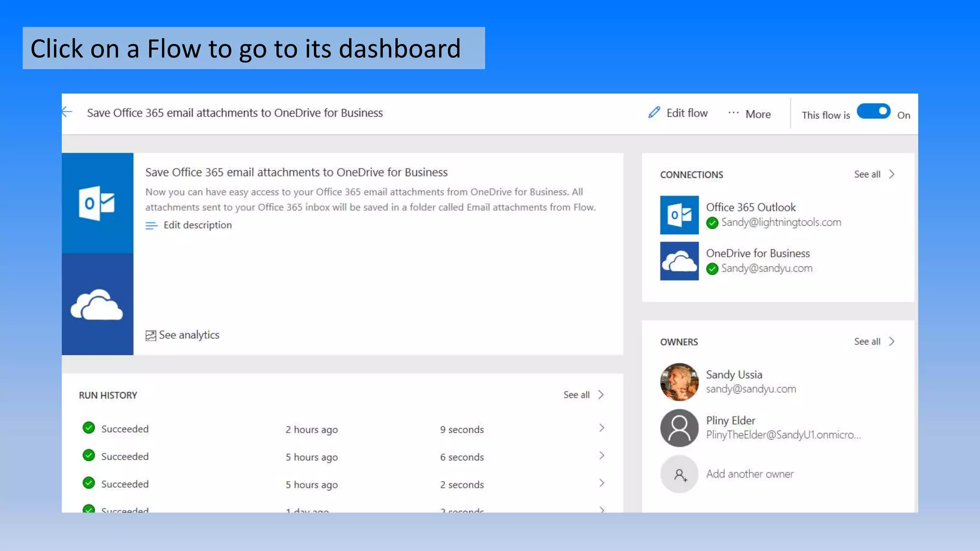This screenshot has width=980, height=551.
Task: Expand Owners chevron arrow
Action: point(891,342)
